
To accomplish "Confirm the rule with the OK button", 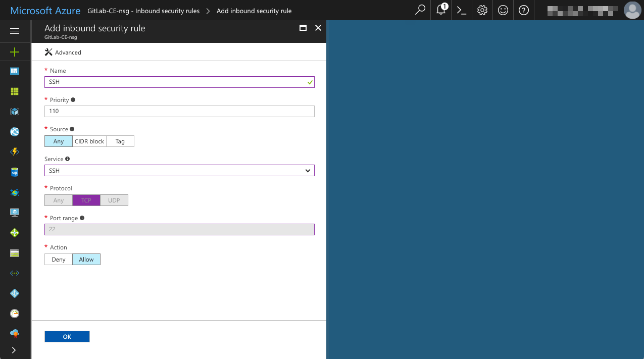I will coord(67,336).
